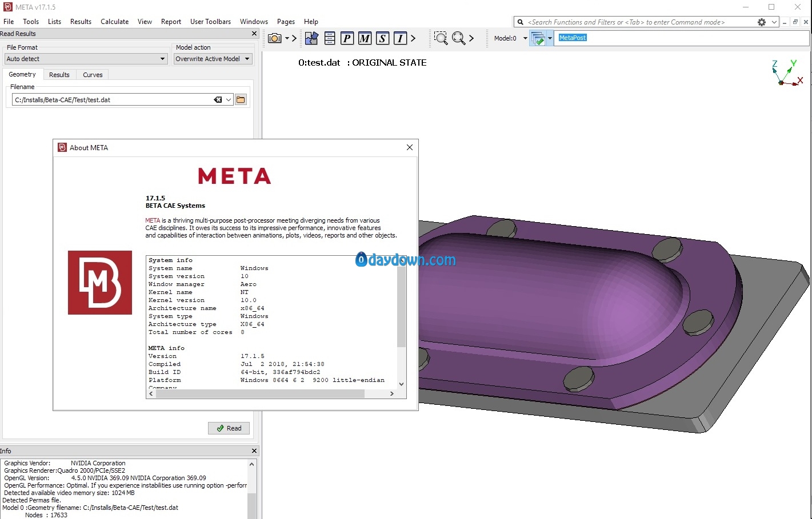Open the User Toolbars menu
The width and height of the screenshot is (812, 519).
click(210, 22)
